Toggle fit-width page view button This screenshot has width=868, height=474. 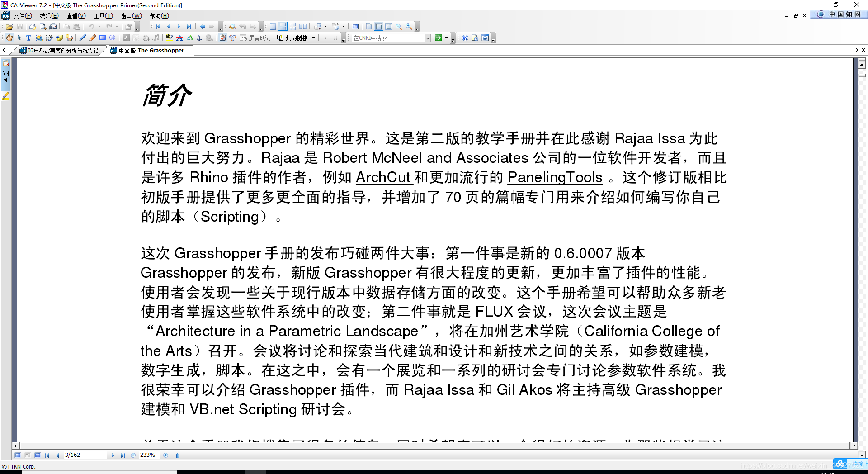tap(378, 27)
